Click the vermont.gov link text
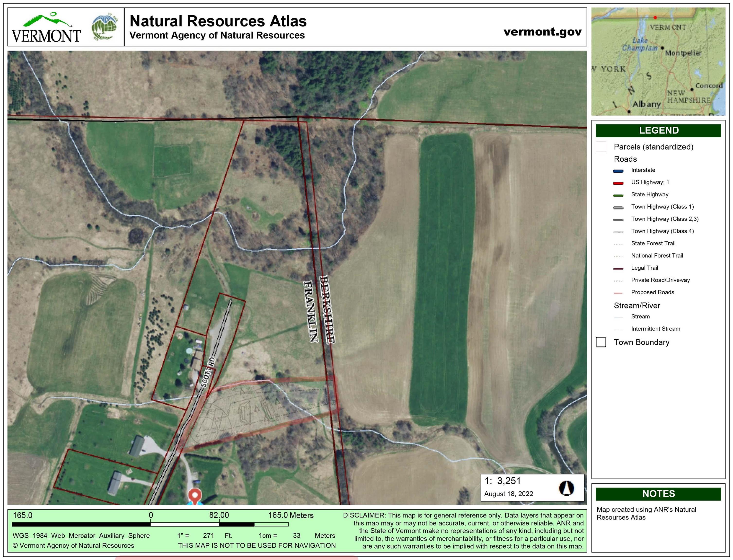The height and width of the screenshot is (560, 733). click(x=542, y=32)
